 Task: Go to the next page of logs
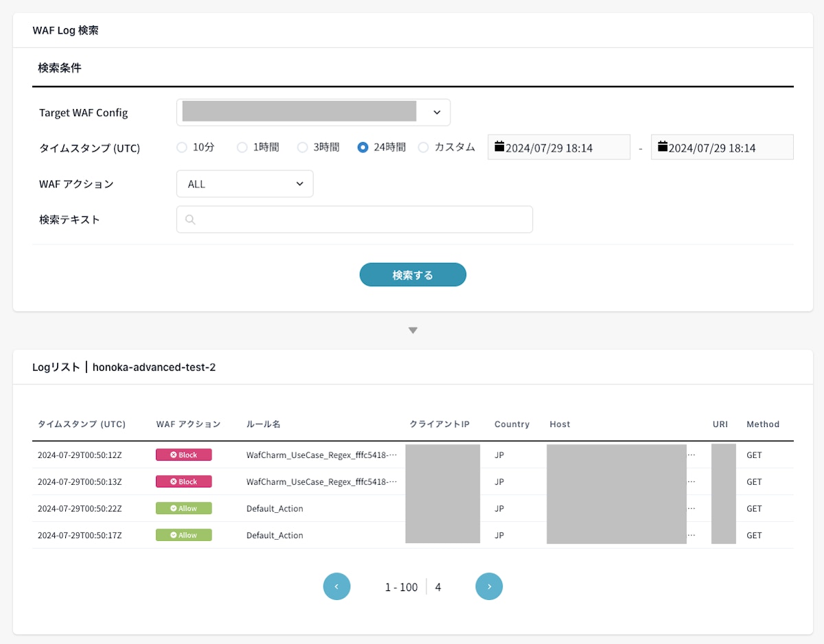tap(489, 586)
